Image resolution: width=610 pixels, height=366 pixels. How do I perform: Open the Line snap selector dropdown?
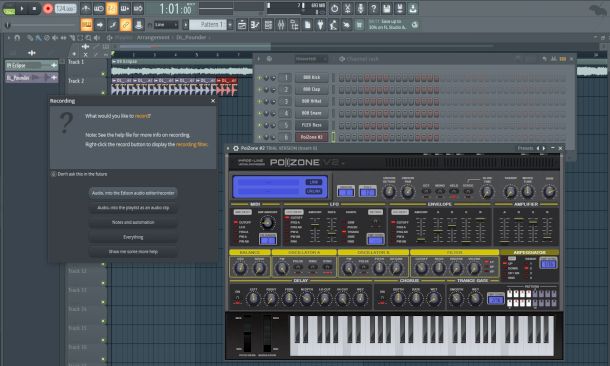coord(166,25)
